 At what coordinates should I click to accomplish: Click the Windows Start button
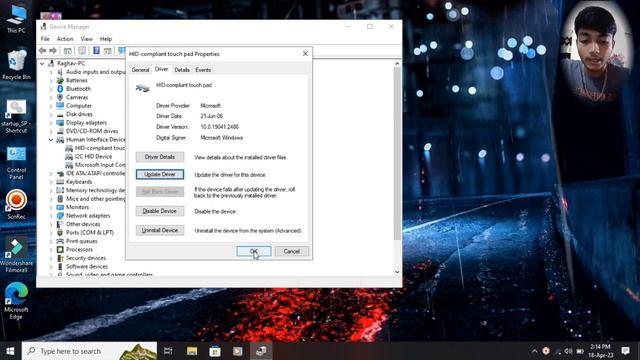coord(10,351)
